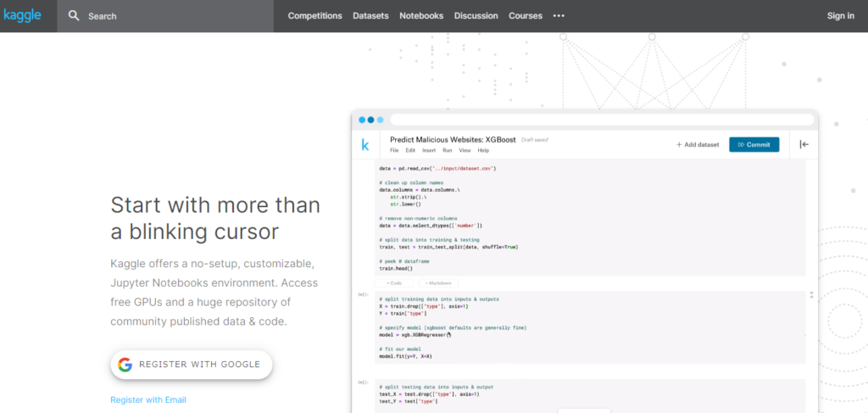This screenshot has width=868, height=413.
Task: Open the Help menu in notebook preview
Action: 483,150
